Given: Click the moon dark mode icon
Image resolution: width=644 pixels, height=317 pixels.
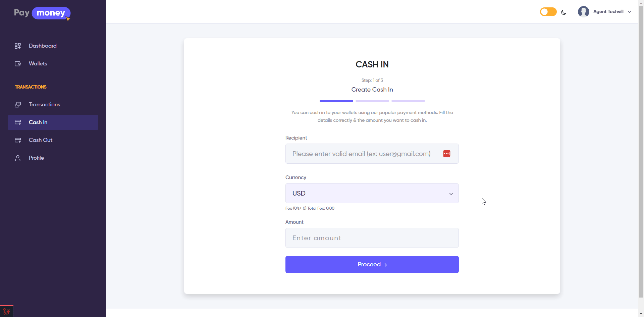Looking at the screenshot, I should (564, 12).
